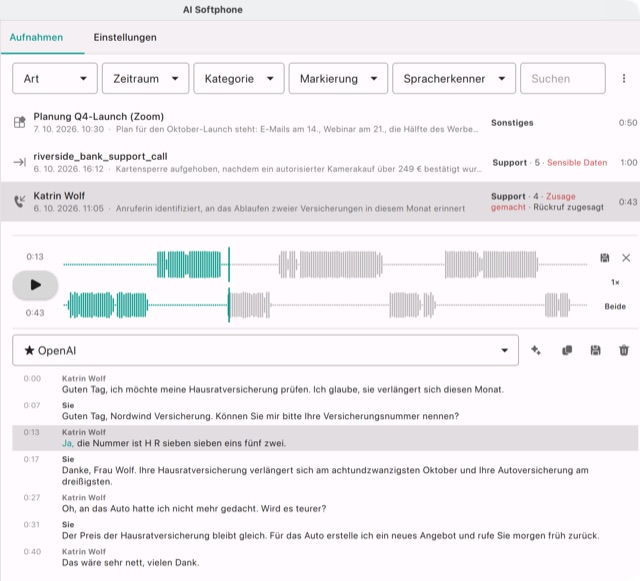Change the 1× playback speed
This screenshot has width=640, height=581.
pyautogui.click(x=615, y=282)
